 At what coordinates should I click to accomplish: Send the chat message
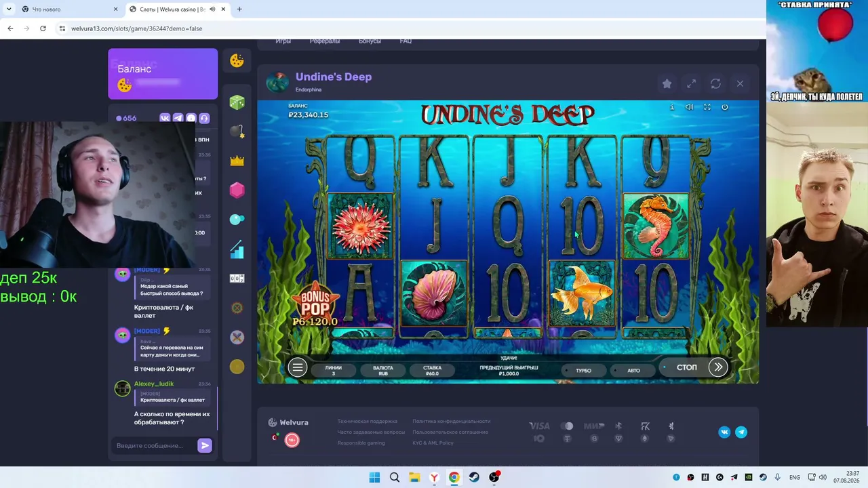pos(204,445)
